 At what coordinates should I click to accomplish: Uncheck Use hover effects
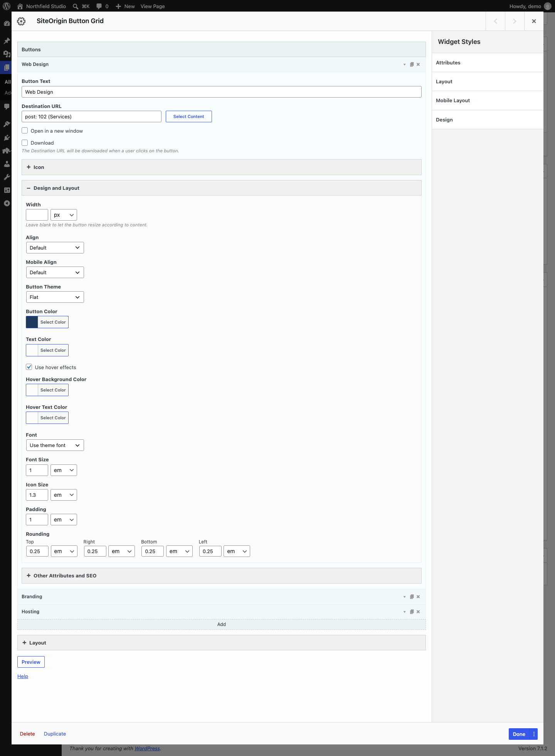[x=29, y=367]
